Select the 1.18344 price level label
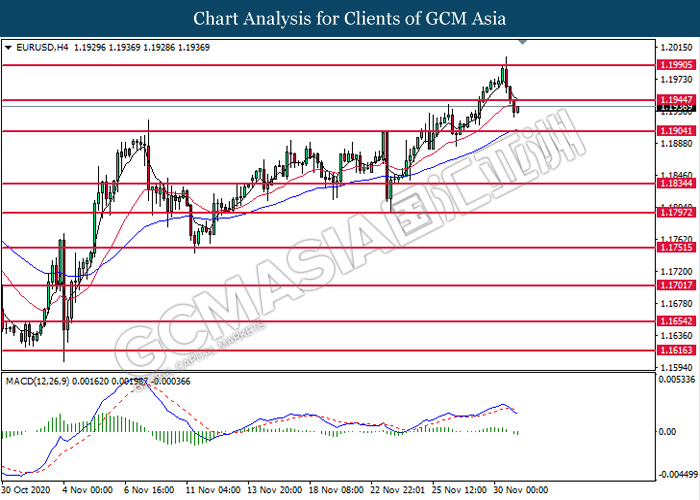Image resolution: width=700 pixels, height=500 pixels. (677, 183)
